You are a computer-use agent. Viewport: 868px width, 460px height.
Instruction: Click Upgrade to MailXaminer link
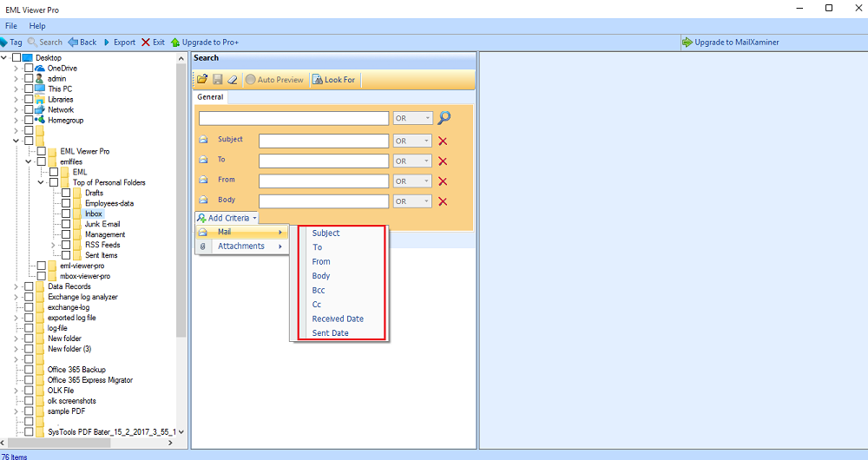pyautogui.click(x=731, y=42)
